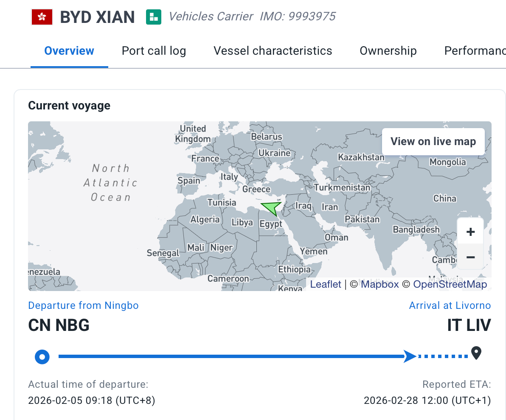The image size is (506, 420).
Task: Open the Performance tab
Action: tap(475, 51)
